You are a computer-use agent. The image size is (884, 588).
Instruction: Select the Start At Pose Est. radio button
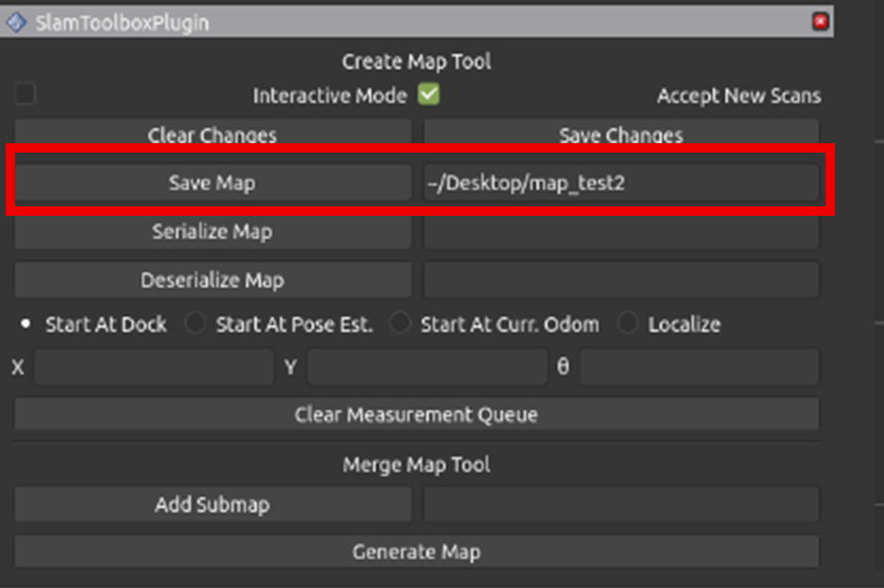tap(195, 324)
